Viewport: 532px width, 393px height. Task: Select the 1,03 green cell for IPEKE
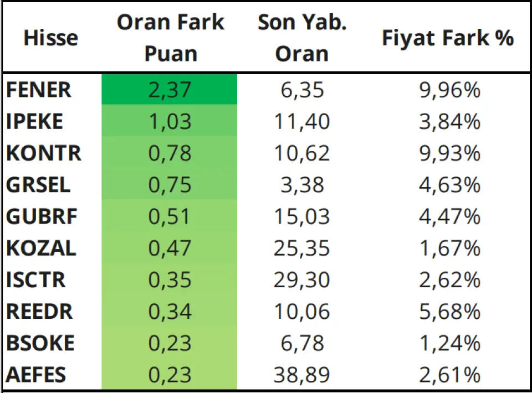(x=170, y=120)
